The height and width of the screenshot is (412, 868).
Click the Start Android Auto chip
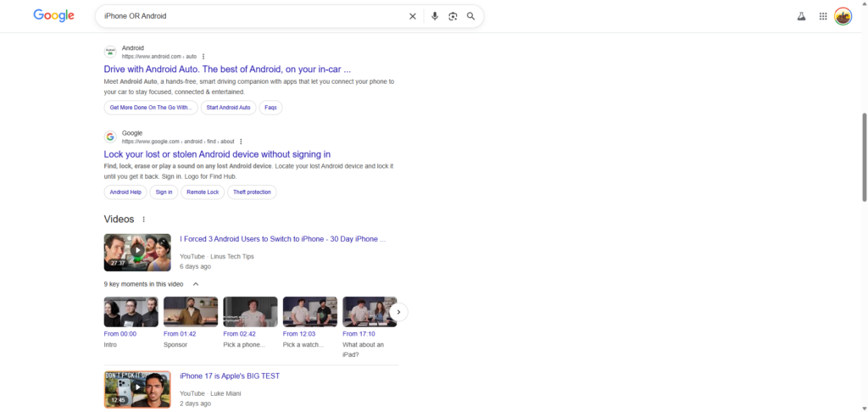(x=228, y=108)
